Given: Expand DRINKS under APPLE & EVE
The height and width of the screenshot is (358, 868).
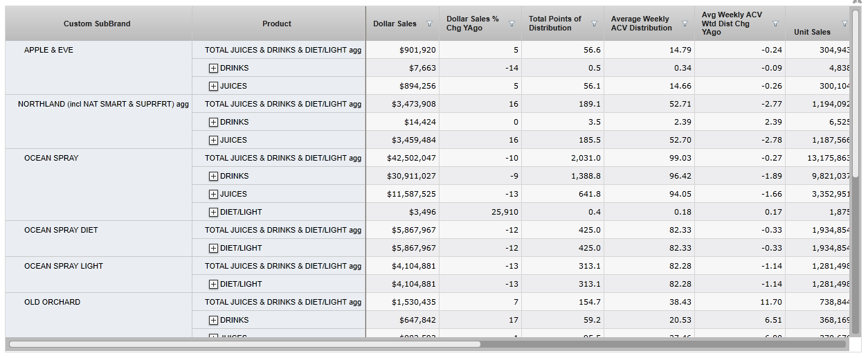Looking at the screenshot, I should point(213,69).
